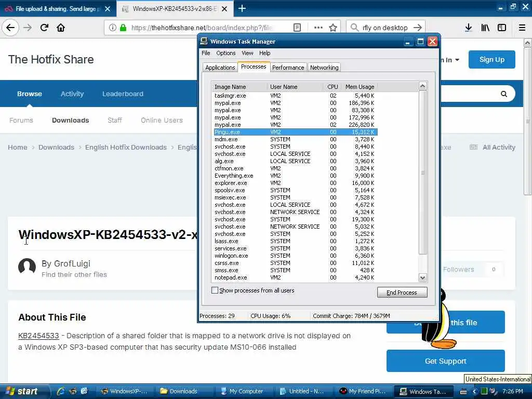Click process list scroll up arrow
Image resolution: width=532 pixels, height=399 pixels.
(422, 86)
